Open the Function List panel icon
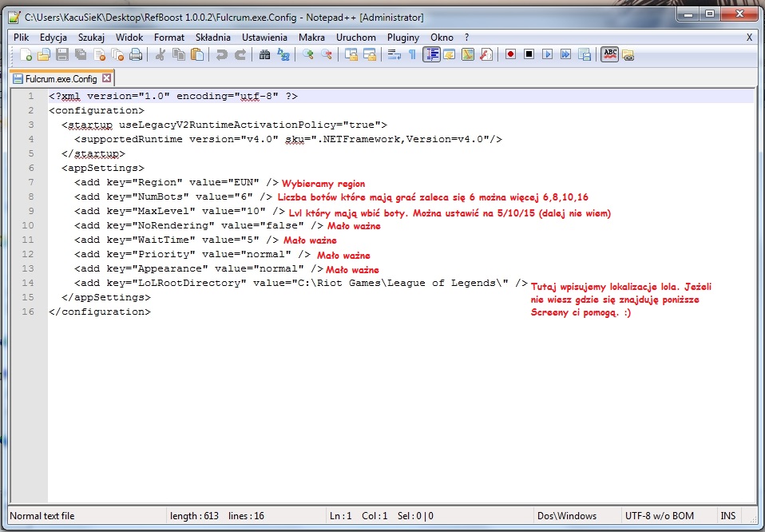Viewport: 765px width, 532px height. coord(486,54)
